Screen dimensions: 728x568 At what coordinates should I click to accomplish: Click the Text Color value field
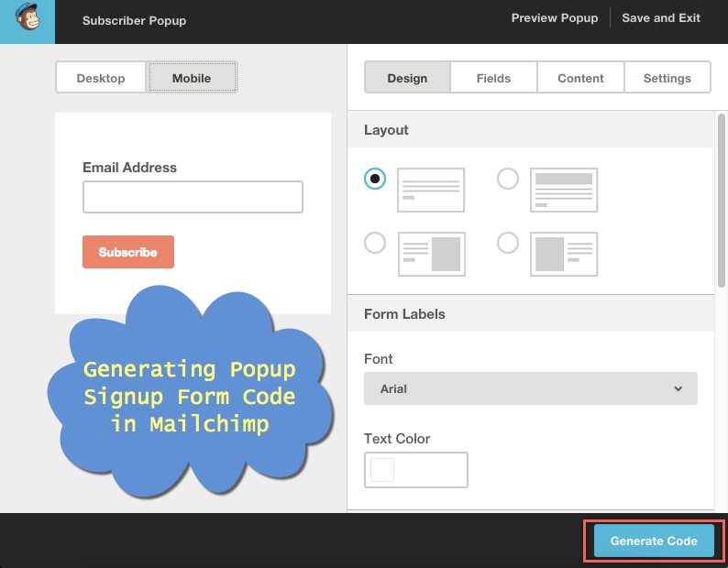pos(416,470)
